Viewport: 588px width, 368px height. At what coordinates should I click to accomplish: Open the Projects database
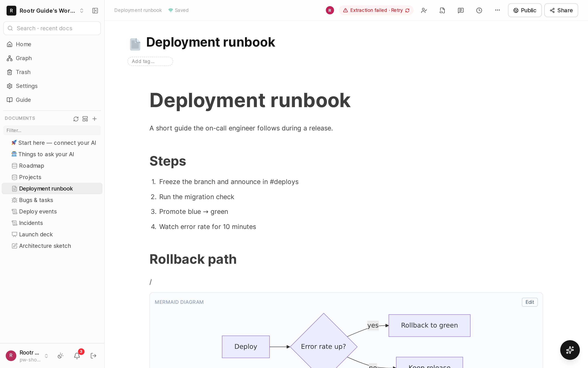[x=52, y=177]
